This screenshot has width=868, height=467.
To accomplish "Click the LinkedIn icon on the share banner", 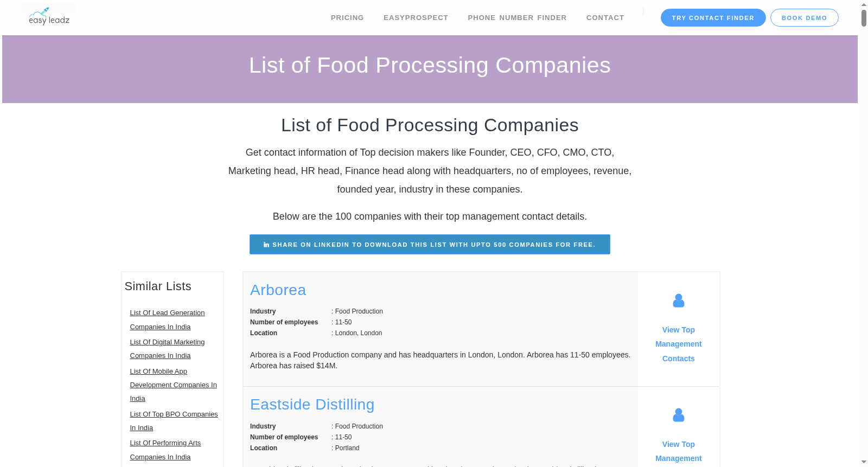I will pyautogui.click(x=266, y=245).
